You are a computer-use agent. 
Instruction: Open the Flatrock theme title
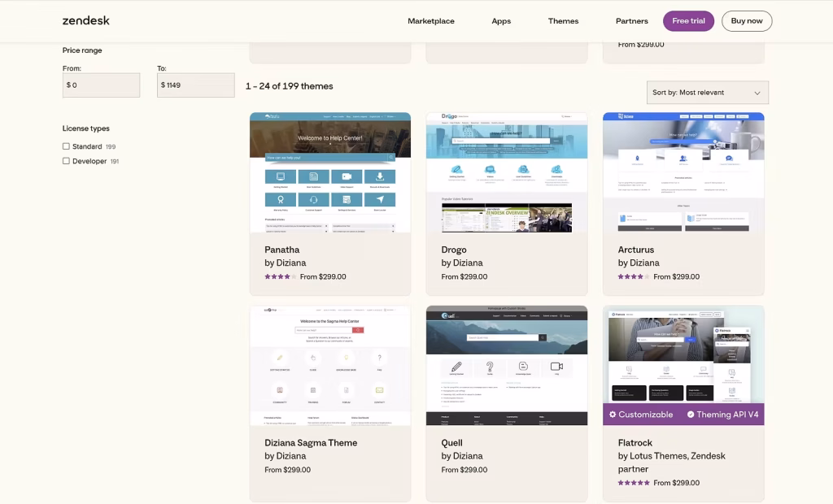635,443
